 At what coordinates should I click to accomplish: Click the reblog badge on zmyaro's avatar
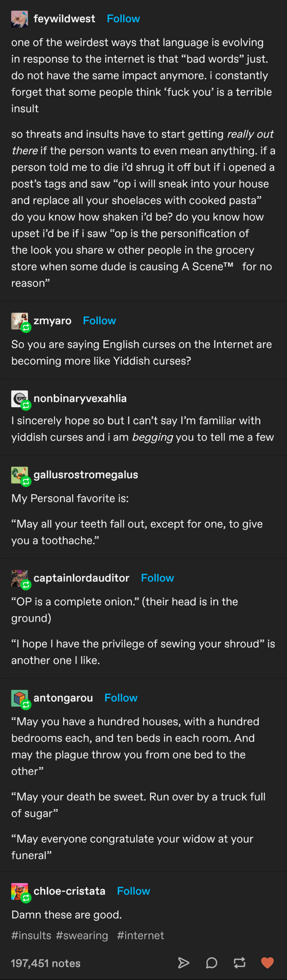click(26, 328)
